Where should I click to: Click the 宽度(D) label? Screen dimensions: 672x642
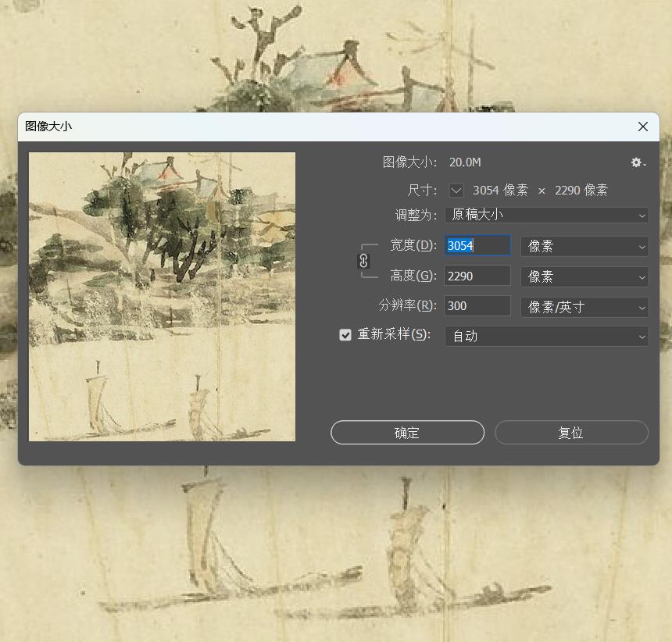413,245
